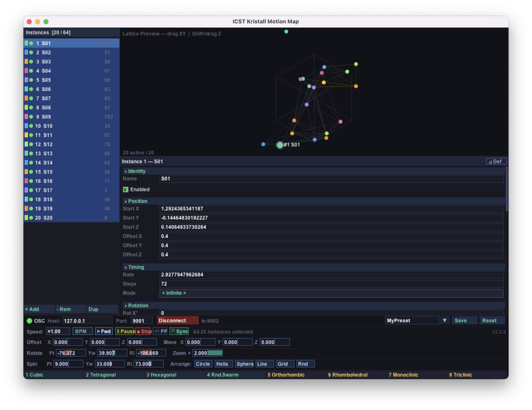Arrange instances in a Sphere
The width and height of the screenshot is (532, 410).
coord(244,364)
